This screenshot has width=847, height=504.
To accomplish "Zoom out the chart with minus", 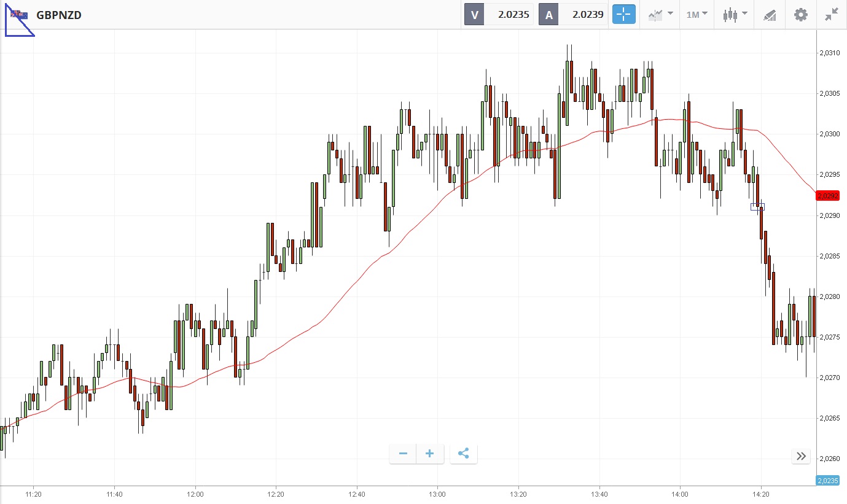I will [x=403, y=454].
